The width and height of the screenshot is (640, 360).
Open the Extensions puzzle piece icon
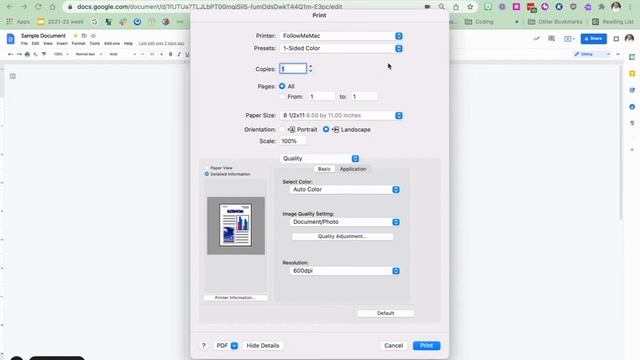(x=601, y=7)
